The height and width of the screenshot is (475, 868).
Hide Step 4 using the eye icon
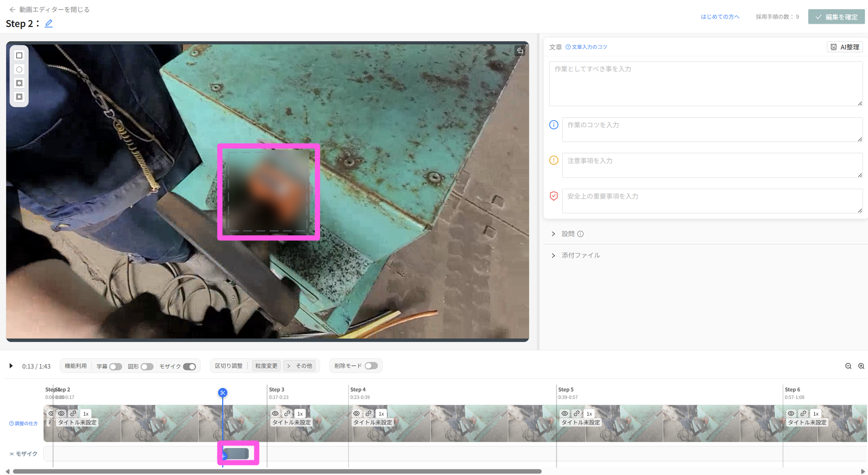(356, 413)
